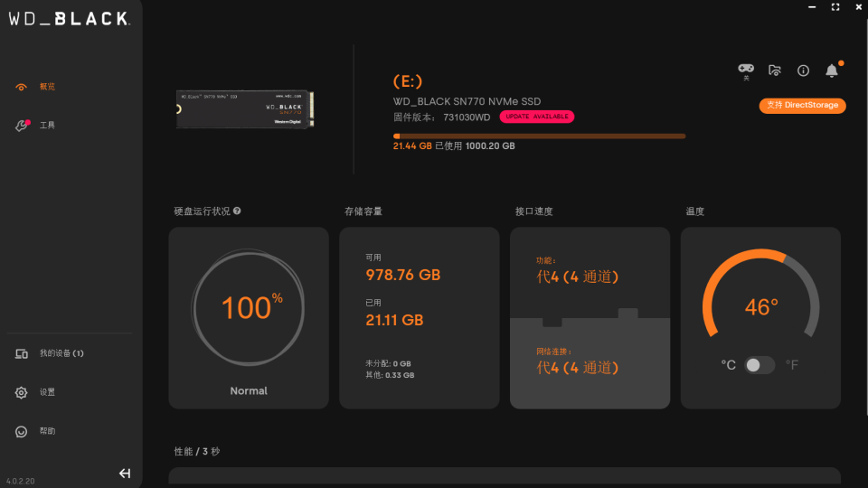Select 工具 in the sidebar
The width and height of the screenshot is (868, 488).
(x=47, y=126)
